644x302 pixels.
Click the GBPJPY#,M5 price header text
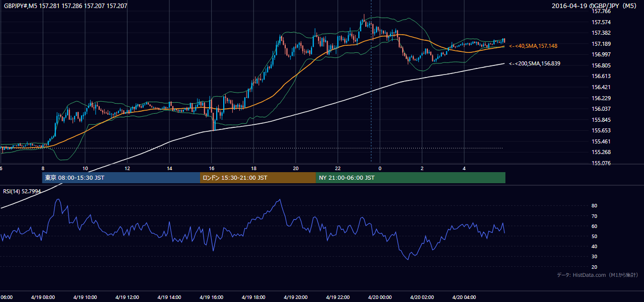click(x=65, y=6)
